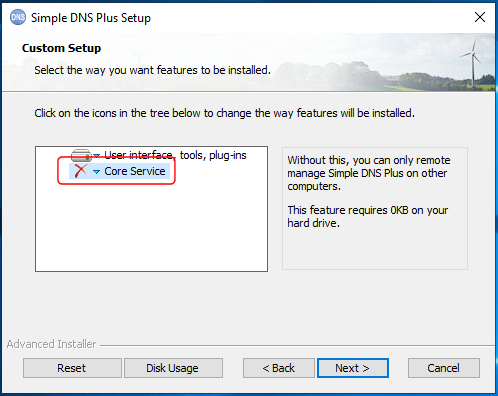Click the 'Custom Setup' heading
Viewport: 498px width, 396px height.
(x=61, y=48)
